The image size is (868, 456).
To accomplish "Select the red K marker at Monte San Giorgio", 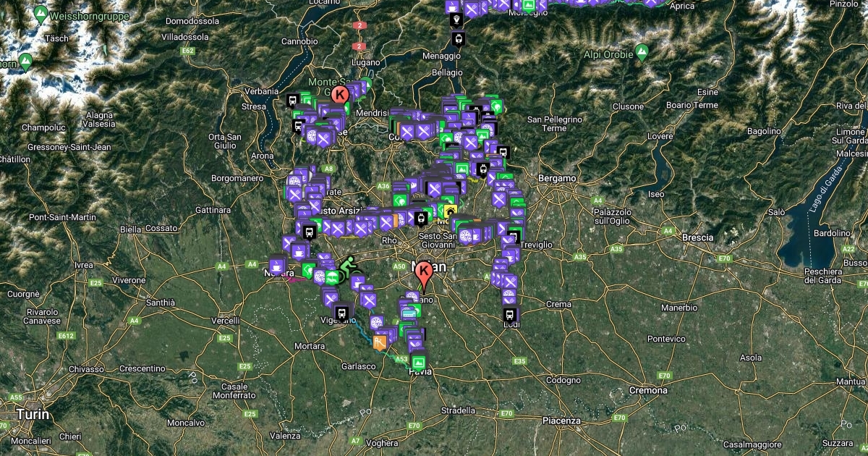I will 341,93.
